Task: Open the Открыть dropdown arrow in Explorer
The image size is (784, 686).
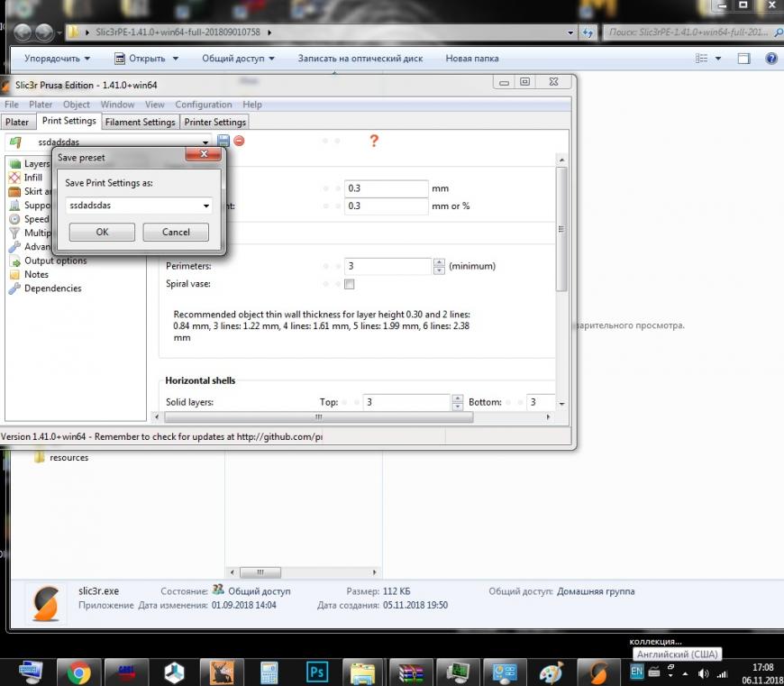Action: pyautogui.click(x=176, y=59)
